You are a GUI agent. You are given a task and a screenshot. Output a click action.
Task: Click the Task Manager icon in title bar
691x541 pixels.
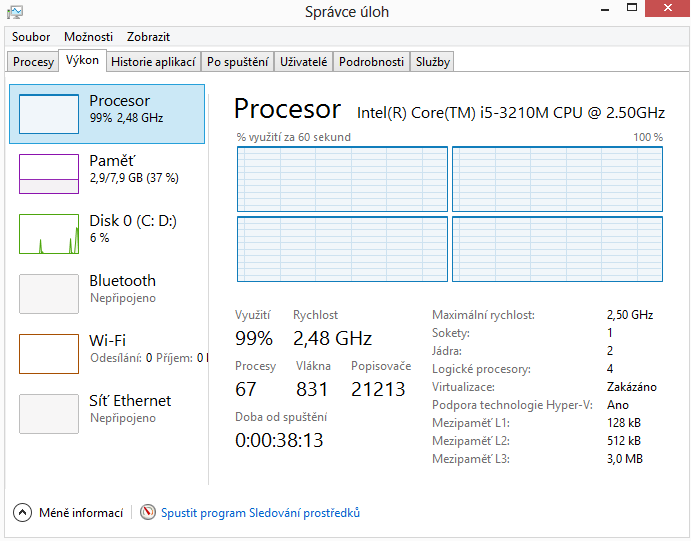point(14,12)
